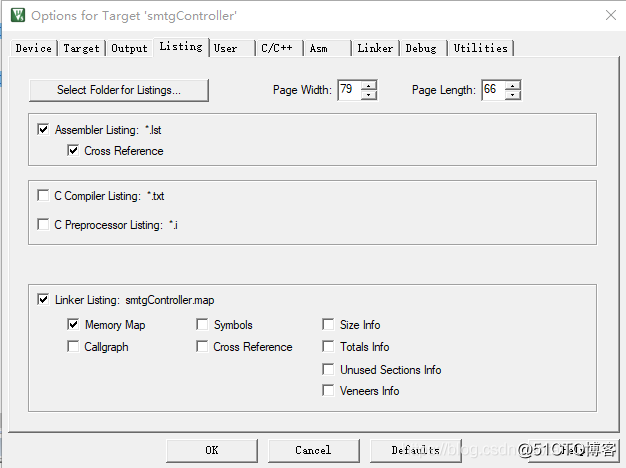This screenshot has width=626, height=468.
Task: Go to the Utilities tab
Action: [x=481, y=48]
